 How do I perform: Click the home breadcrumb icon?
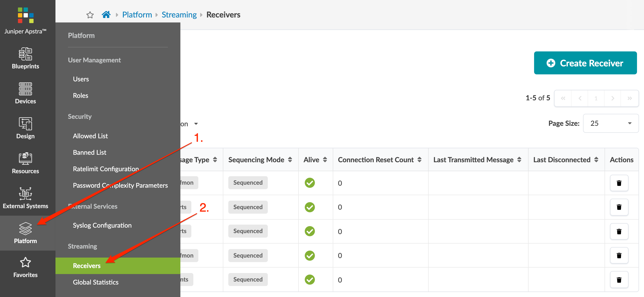click(106, 15)
